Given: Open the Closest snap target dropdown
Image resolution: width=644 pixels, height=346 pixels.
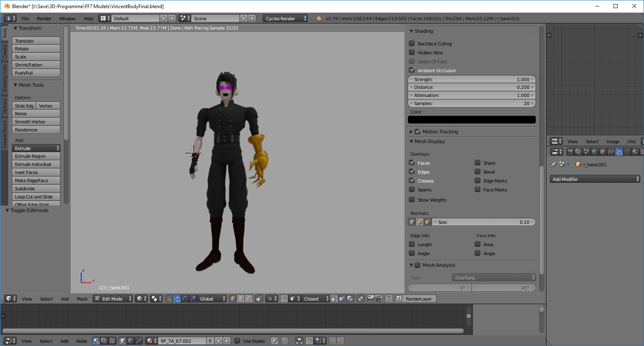Looking at the screenshot, I should [316, 299].
